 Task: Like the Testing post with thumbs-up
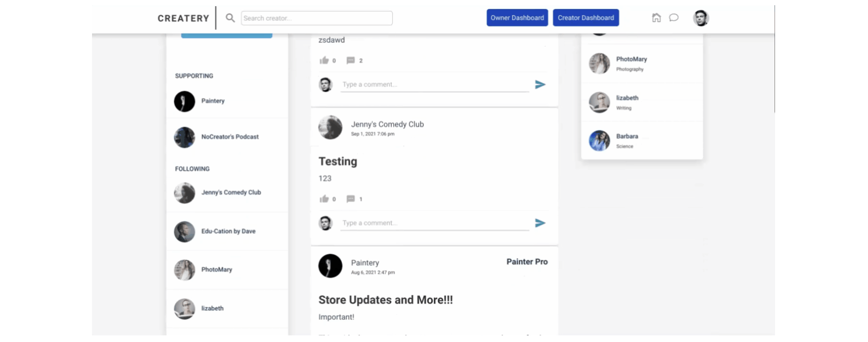[324, 199]
